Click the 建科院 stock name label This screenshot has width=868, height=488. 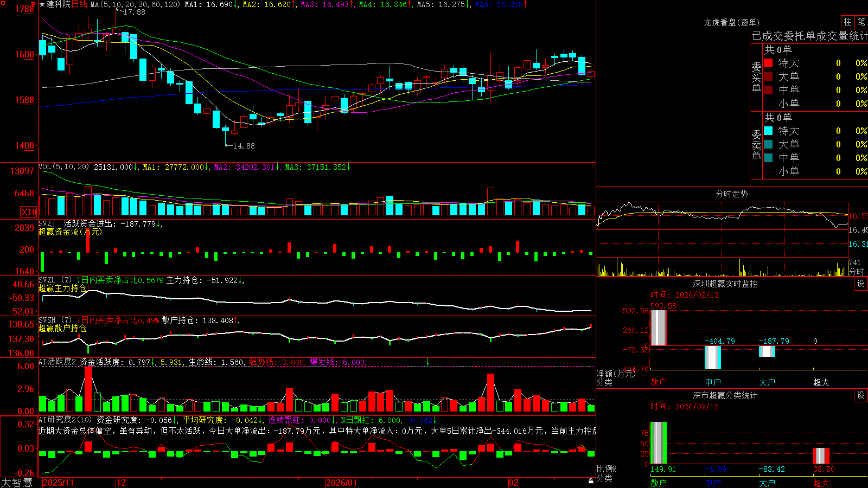click(x=59, y=4)
